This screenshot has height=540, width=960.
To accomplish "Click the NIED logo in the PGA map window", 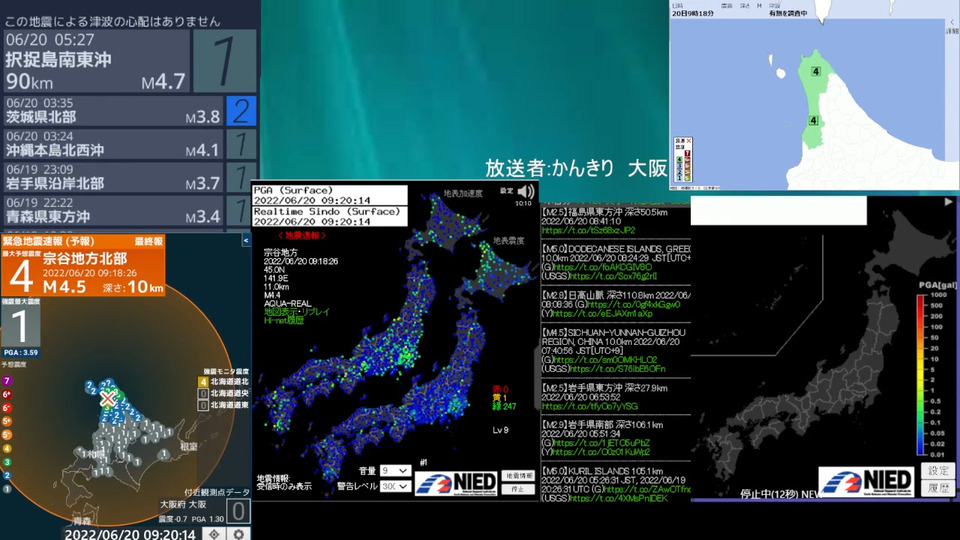I will pos(866,481).
